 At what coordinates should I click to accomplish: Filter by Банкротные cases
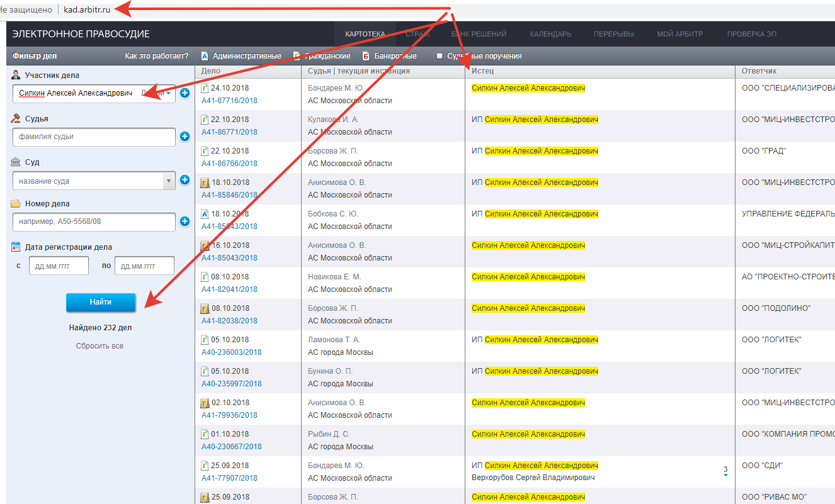[x=389, y=56]
